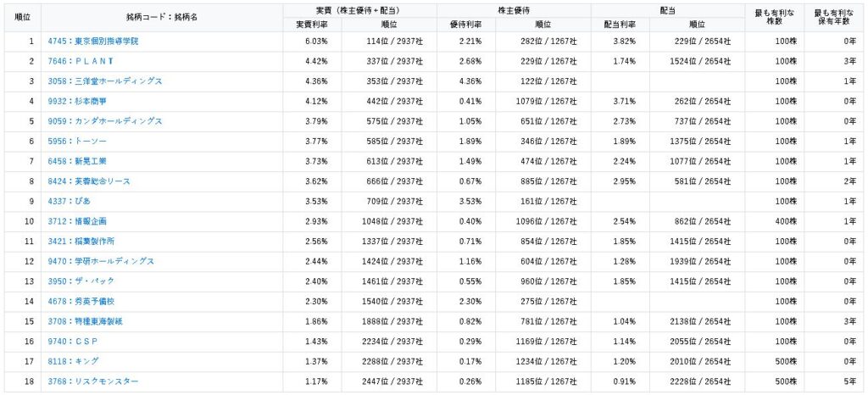Click the 配当利率 column header

click(620, 25)
